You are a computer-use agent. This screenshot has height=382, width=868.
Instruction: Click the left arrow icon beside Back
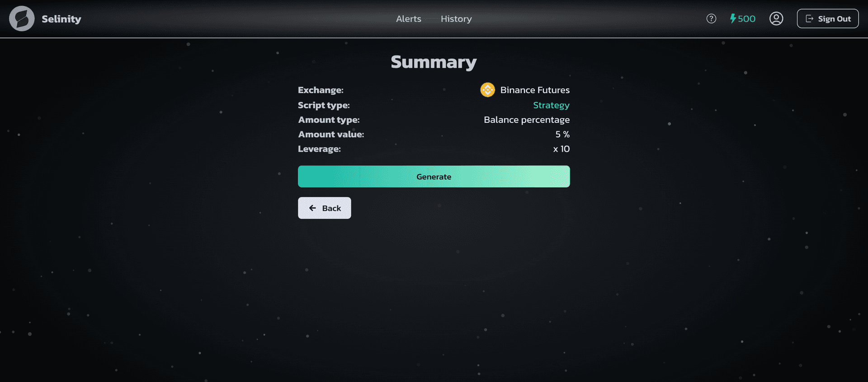[312, 208]
